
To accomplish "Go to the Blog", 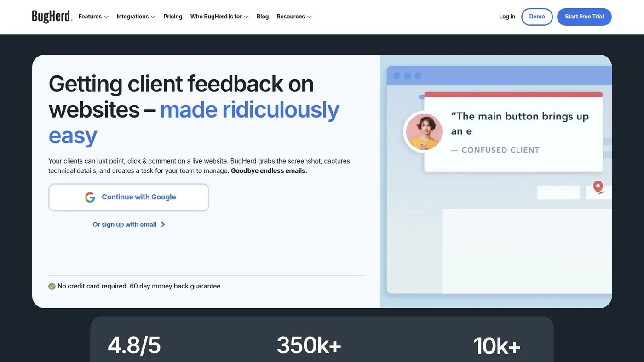I will coord(263,17).
